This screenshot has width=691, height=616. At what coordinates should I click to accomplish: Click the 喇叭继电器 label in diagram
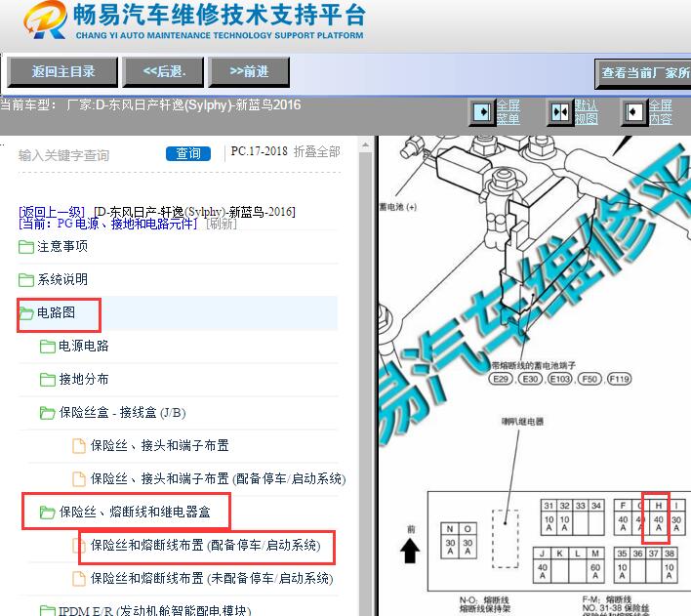pyautogui.click(x=522, y=422)
